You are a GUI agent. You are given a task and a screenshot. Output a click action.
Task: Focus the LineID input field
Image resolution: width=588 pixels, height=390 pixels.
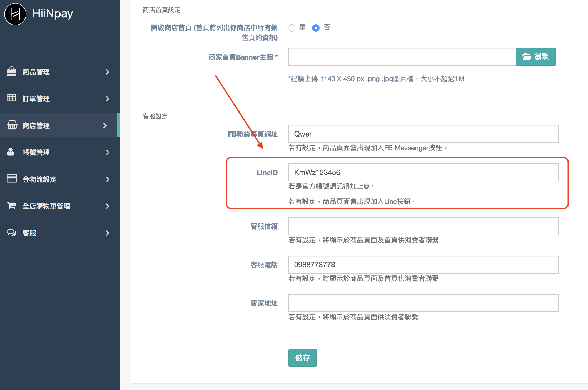(x=423, y=172)
